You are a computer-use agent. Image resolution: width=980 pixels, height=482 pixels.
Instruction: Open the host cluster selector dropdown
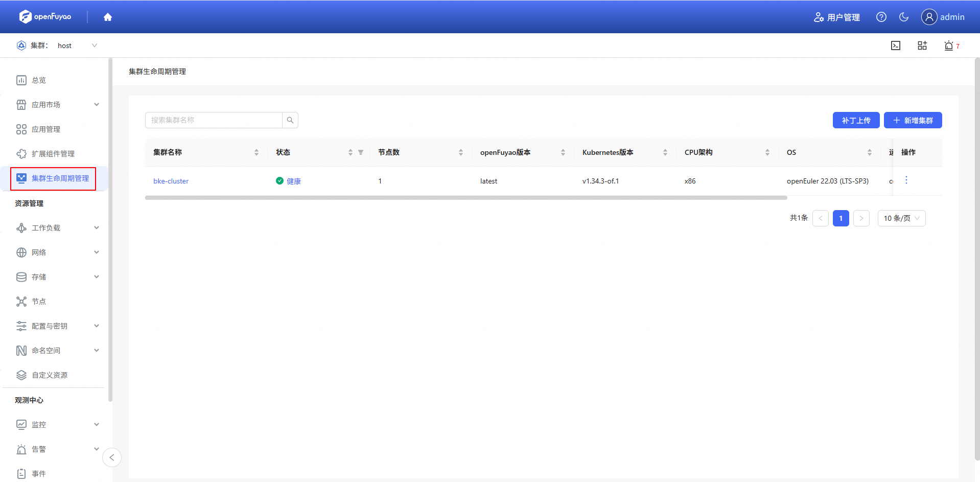pos(77,45)
